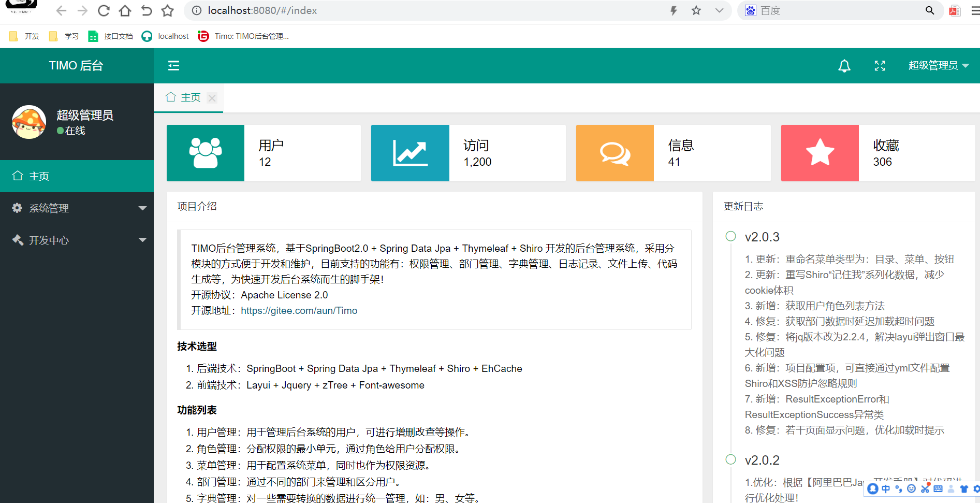Click the 中 input language indicator
This screenshot has width=980, height=503.
click(886, 488)
